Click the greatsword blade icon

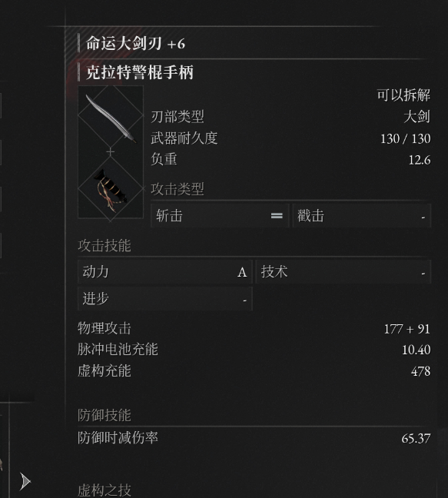(110, 118)
